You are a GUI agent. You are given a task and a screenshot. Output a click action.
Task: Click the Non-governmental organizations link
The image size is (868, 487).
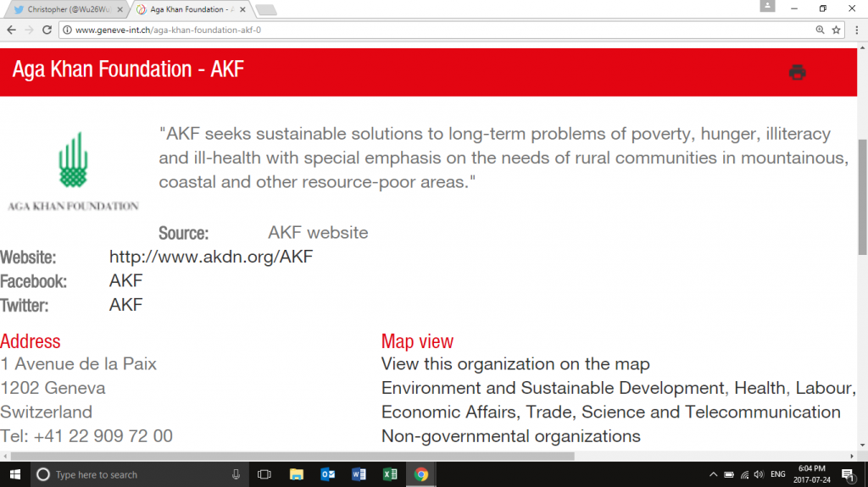pos(511,436)
